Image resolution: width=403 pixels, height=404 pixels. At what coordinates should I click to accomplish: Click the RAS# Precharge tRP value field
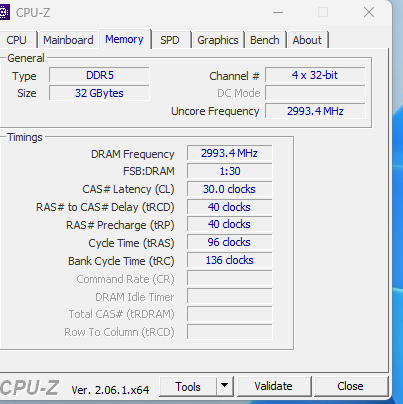pyautogui.click(x=229, y=224)
